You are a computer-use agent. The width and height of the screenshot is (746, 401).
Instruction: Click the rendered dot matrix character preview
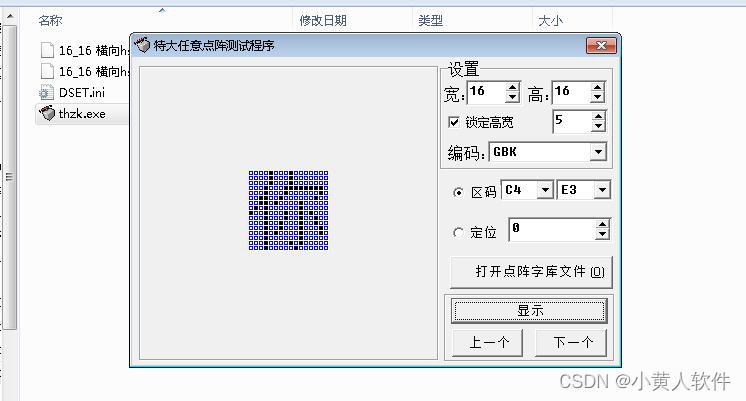[288, 210]
